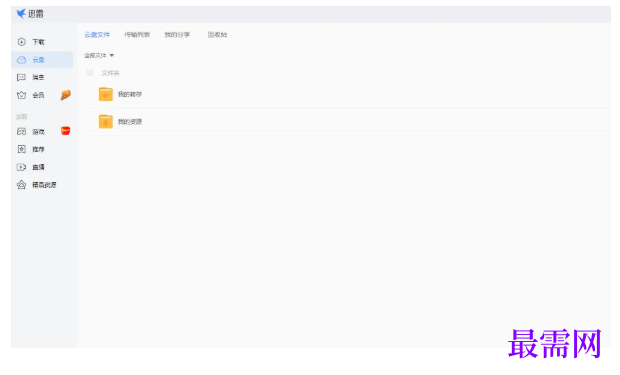Open the 直播 live stream sidebar item
This screenshot has width=620, height=375.
click(x=32, y=167)
